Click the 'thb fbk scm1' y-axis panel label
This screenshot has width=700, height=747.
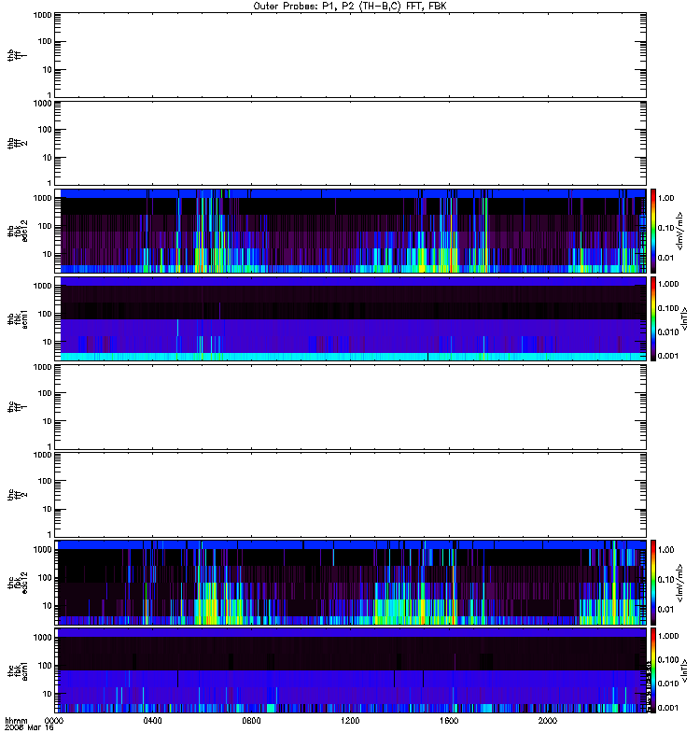[x=18, y=318]
